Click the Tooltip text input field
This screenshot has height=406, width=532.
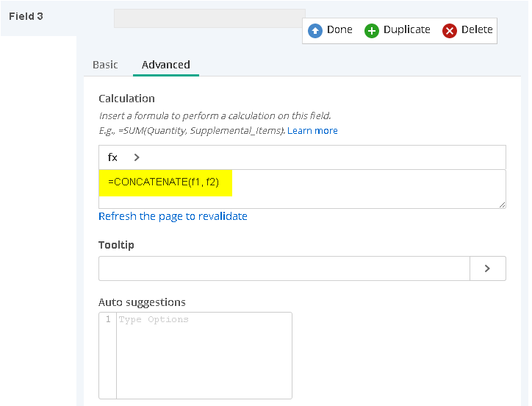[x=284, y=268]
